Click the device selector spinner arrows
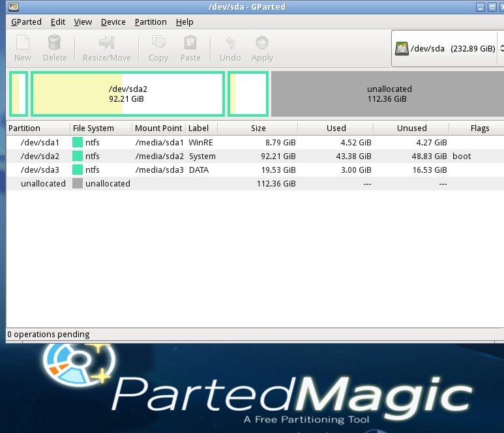504x433 pixels. (x=501, y=48)
